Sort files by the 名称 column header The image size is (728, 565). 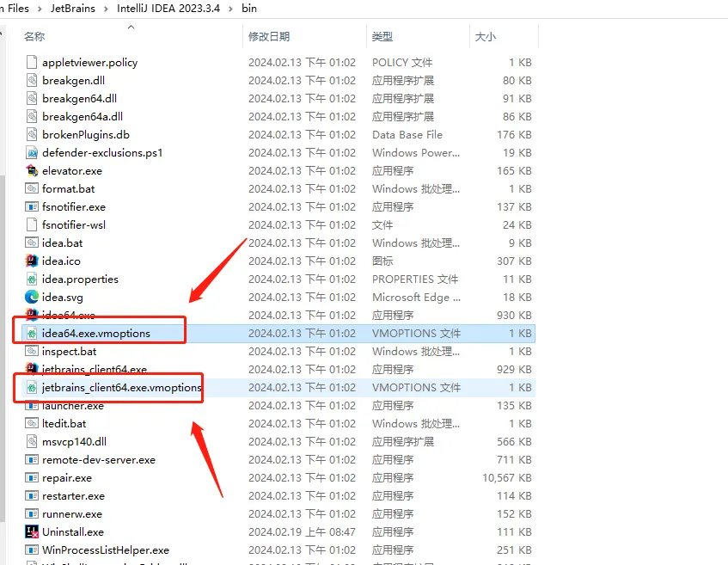(x=34, y=37)
